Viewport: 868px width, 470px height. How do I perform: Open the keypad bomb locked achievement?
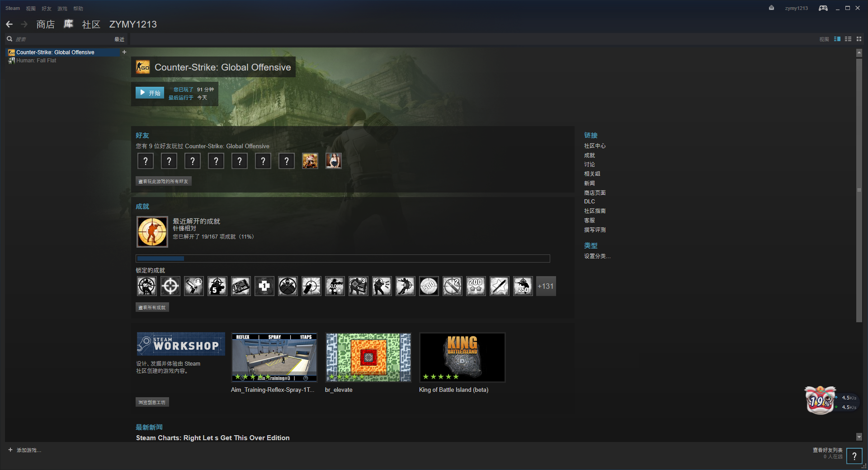[241, 286]
